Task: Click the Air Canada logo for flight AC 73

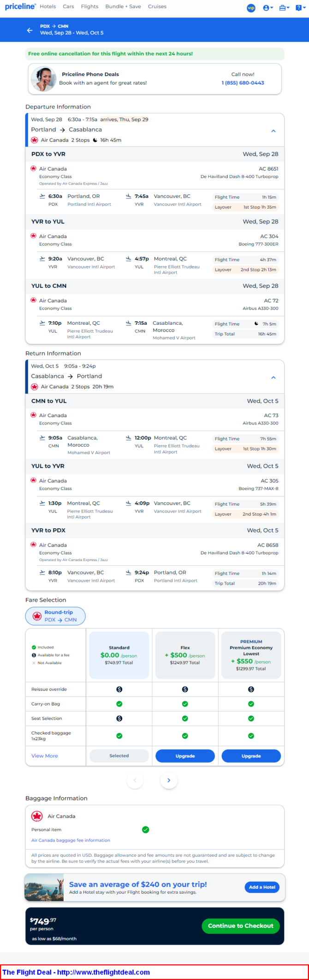Action: tap(34, 415)
